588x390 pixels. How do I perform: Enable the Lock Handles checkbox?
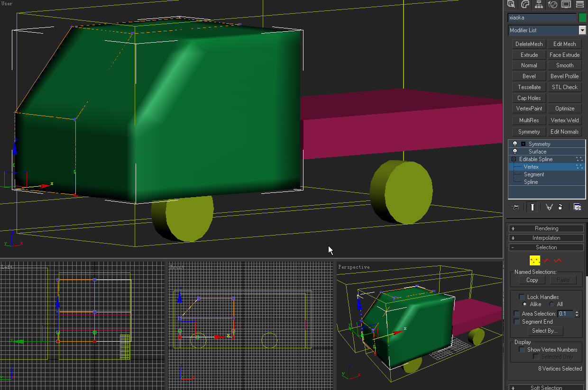click(x=522, y=297)
